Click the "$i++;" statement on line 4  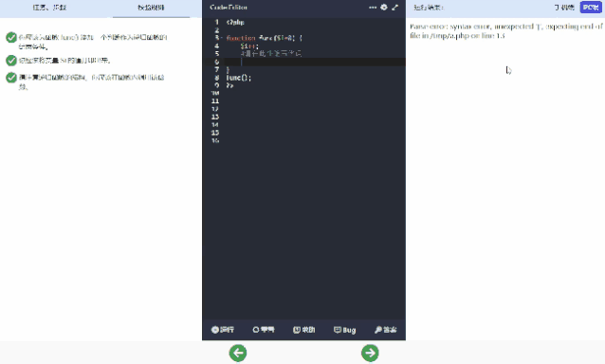249,45
